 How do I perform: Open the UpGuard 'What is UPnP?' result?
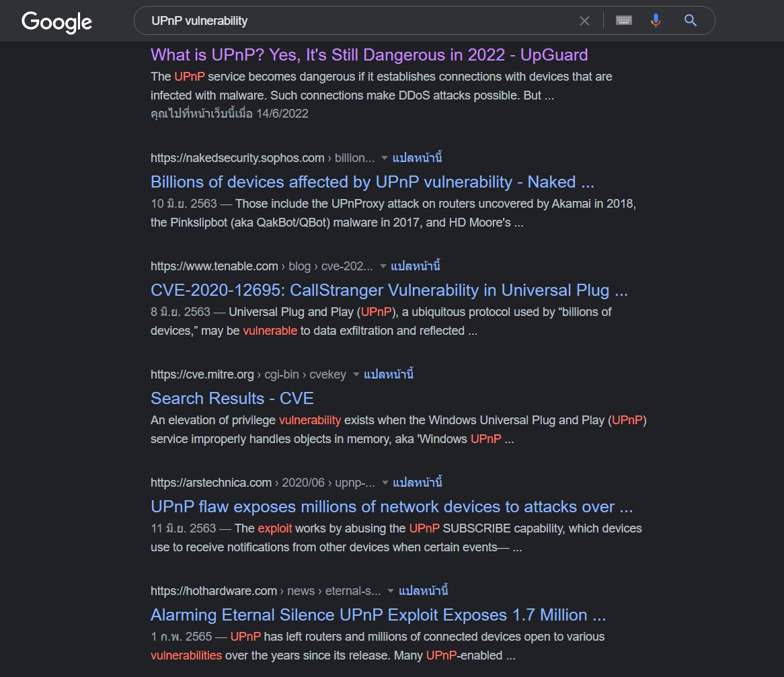(x=369, y=55)
